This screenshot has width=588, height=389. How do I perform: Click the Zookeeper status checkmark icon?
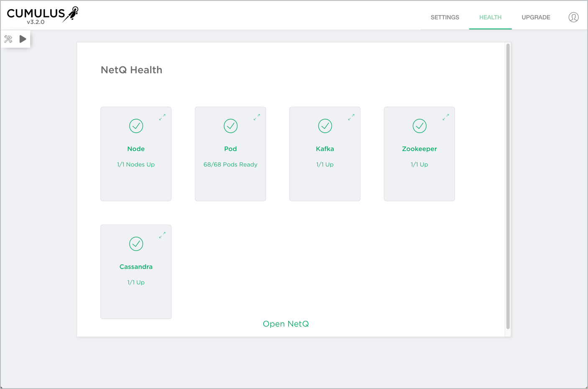[419, 126]
